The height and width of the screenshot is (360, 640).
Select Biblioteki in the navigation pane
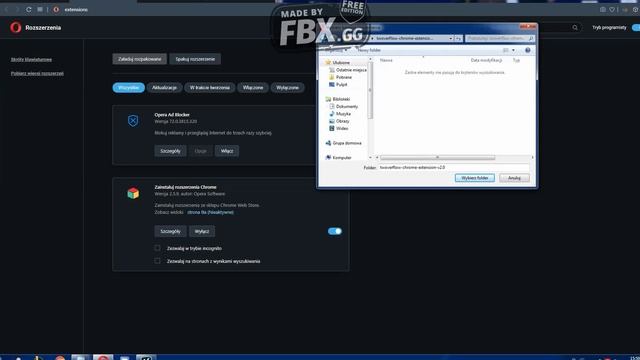pos(338,99)
